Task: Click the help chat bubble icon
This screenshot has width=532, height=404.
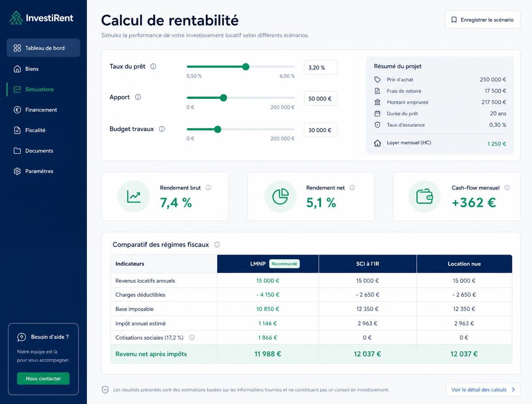Action: (21, 337)
